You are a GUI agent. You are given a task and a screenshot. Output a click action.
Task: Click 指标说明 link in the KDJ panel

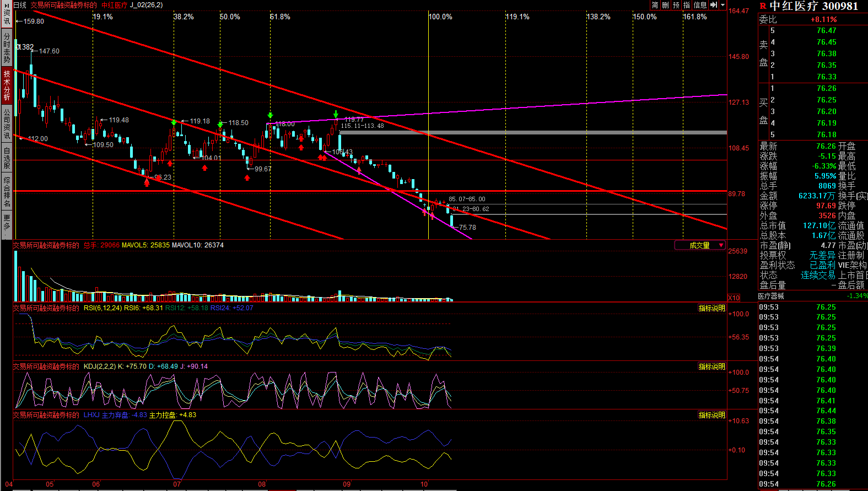711,367
